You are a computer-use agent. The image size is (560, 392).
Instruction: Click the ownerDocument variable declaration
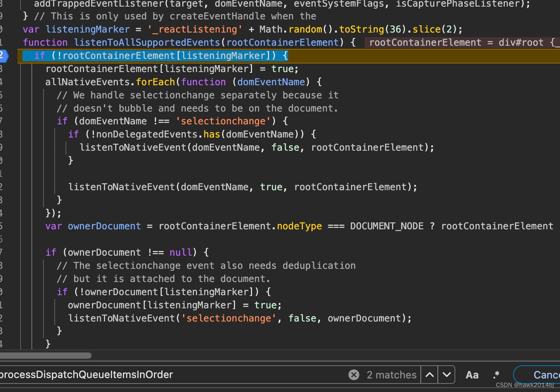click(93, 226)
